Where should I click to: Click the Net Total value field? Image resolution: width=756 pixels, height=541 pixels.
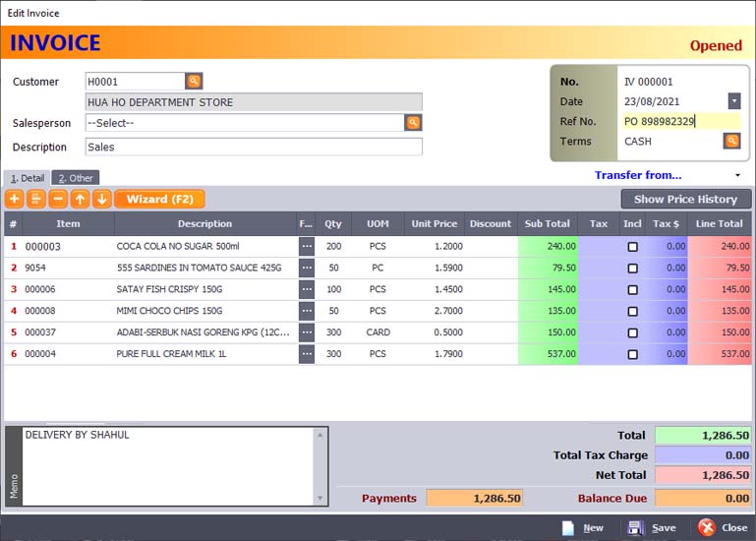pyautogui.click(x=703, y=475)
